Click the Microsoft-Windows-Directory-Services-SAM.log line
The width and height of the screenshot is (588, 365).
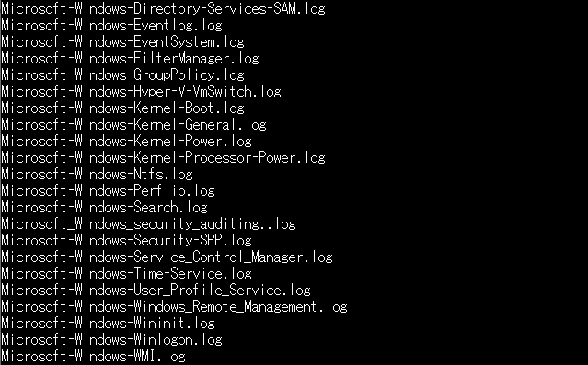click(x=163, y=8)
